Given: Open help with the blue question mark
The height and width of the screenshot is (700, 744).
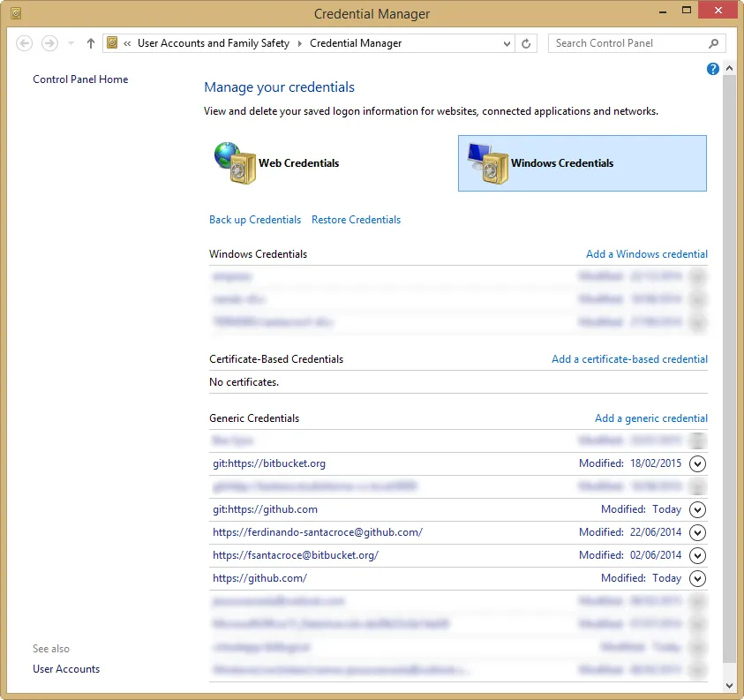Looking at the screenshot, I should 713,69.
